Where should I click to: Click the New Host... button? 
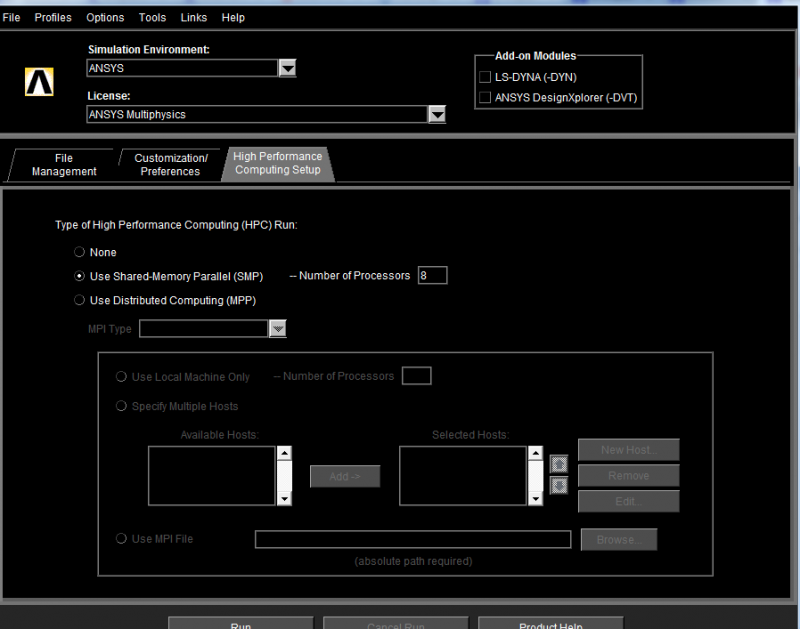pyautogui.click(x=629, y=450)
